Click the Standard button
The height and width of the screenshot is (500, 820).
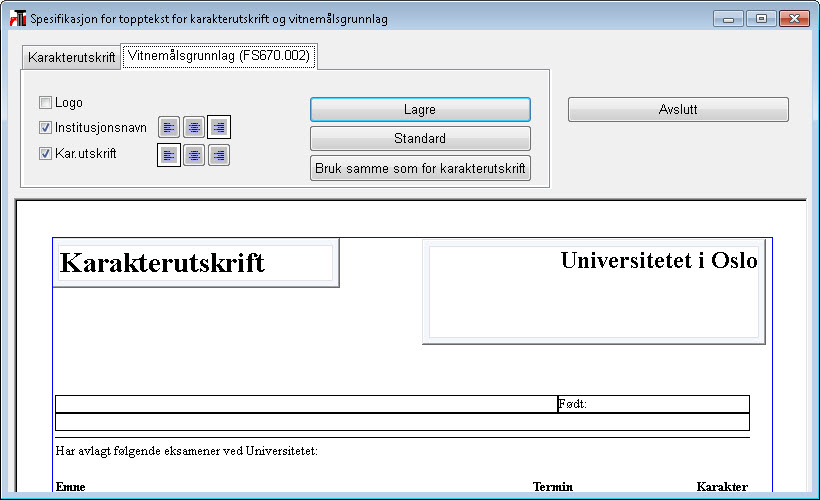pos(420,139)
